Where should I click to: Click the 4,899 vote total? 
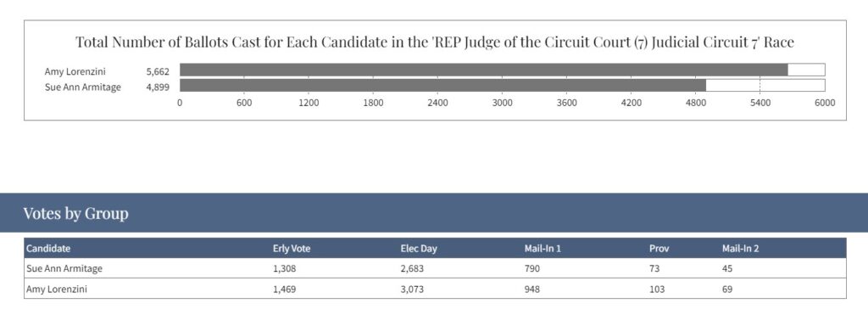pos(158,87)
